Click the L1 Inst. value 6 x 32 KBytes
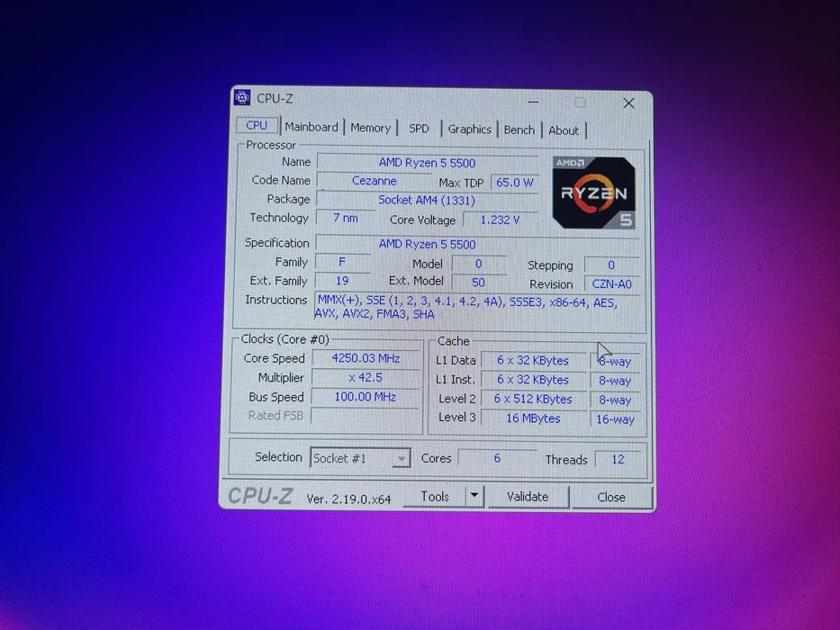This screenshot has height=630, width=840. pos(533,379)
